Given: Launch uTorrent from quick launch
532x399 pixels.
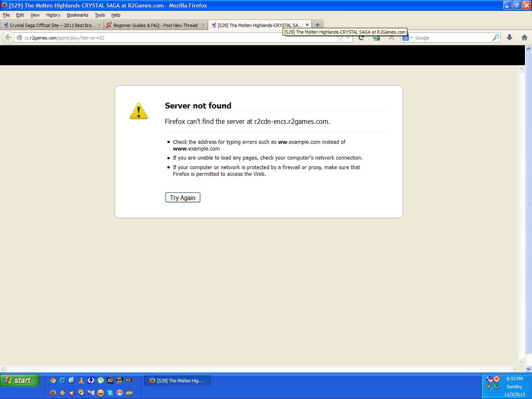Looking at the screenshot, I should (x=101, y=380).
